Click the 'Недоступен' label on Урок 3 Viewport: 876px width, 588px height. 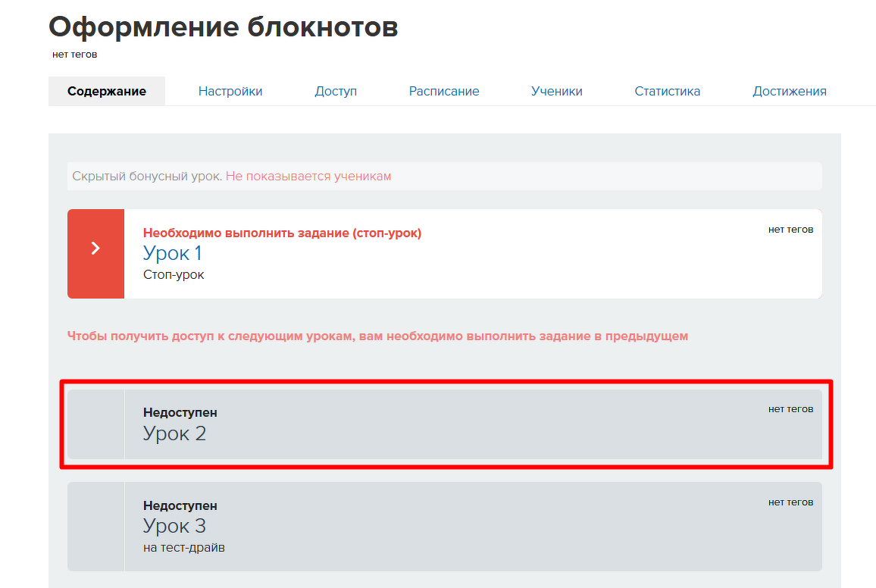pyautogui.click(x=180, y=505)
